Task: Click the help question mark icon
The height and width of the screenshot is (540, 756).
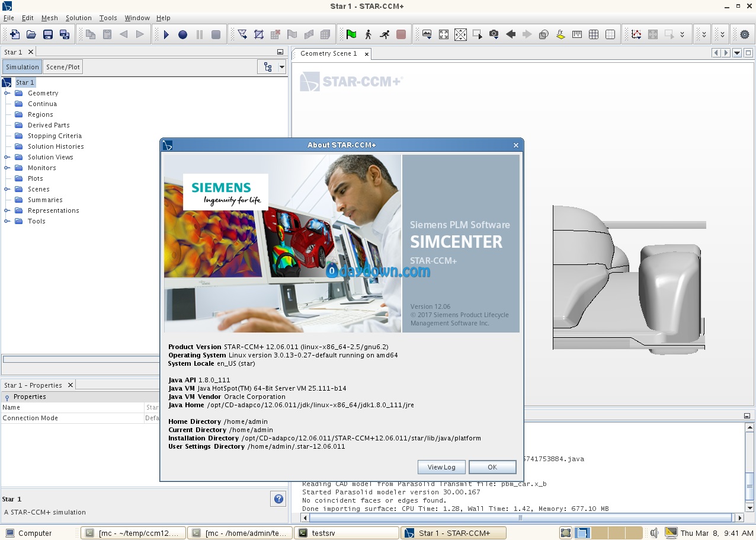Action: click(x=278, y=499)
